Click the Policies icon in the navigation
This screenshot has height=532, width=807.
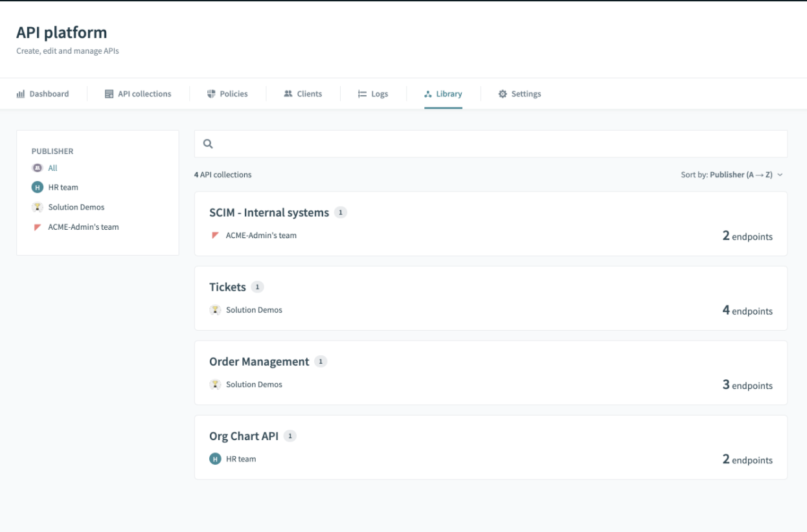tap(212, 93)
